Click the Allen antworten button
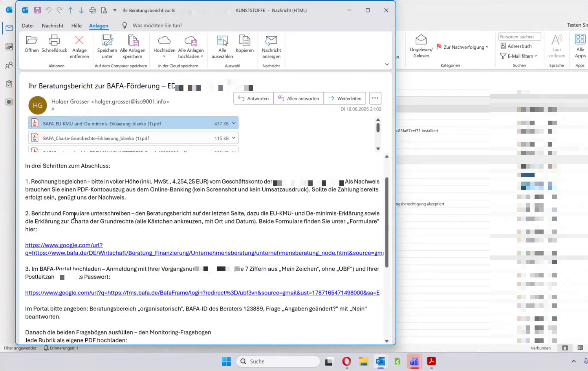588x371 pixels. click(x=299, y=98)
